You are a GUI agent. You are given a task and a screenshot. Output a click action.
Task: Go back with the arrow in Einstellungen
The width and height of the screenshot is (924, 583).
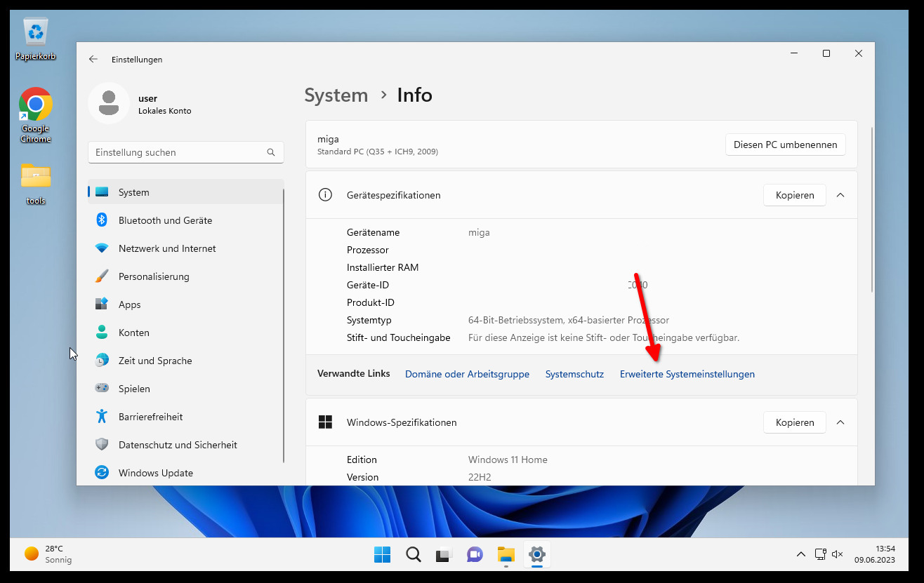(x=93, y=60)
